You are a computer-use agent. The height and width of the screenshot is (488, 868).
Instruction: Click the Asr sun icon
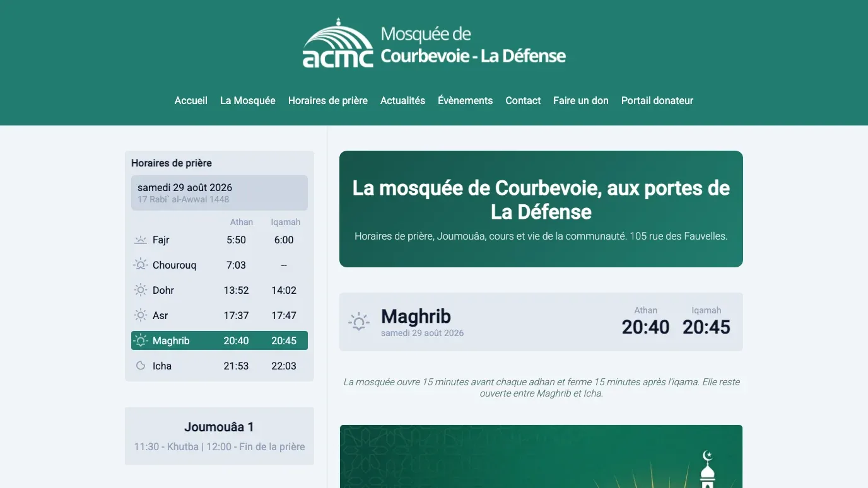(141, 316)
